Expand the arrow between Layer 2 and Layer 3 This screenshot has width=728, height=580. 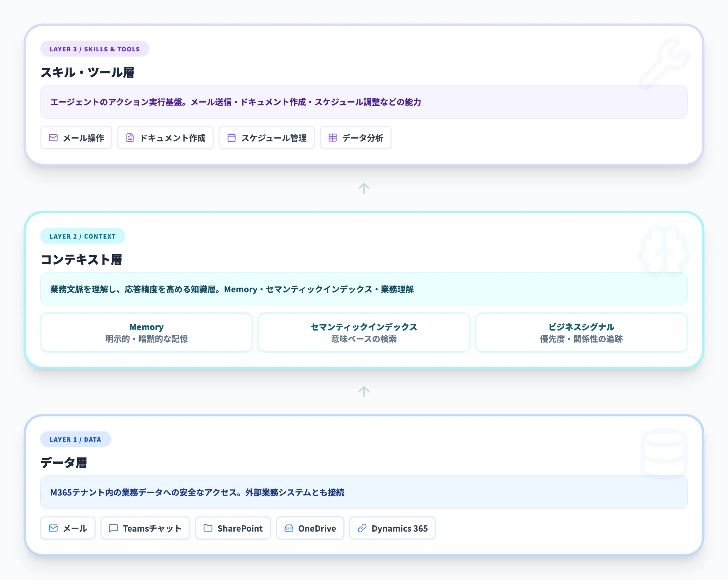point(364,188)
